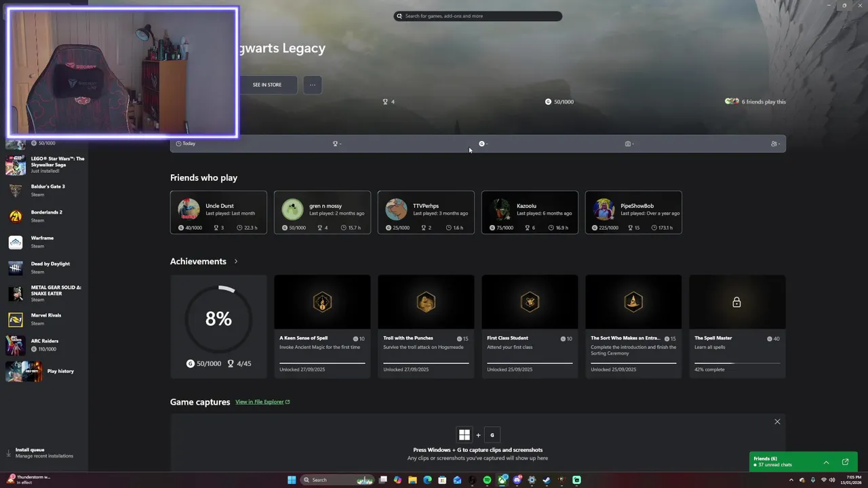
Task: Open the three-dot more options button
Action: 313,85
